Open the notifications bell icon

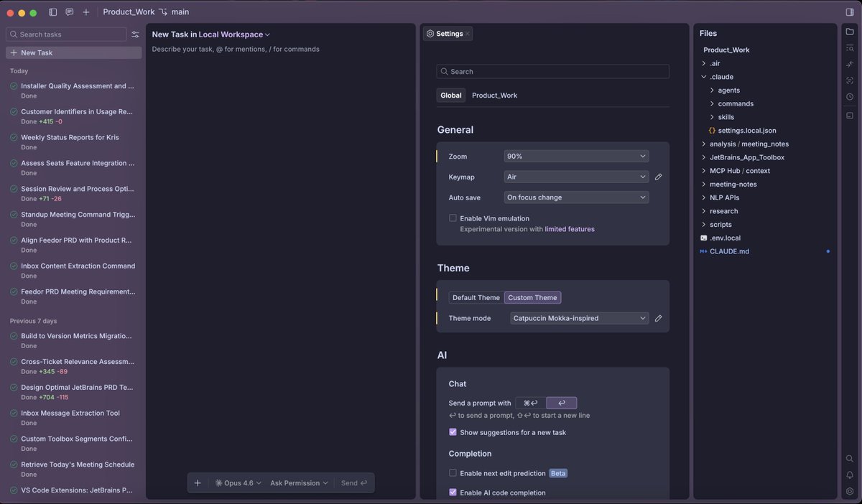click(x=850, y=475)
